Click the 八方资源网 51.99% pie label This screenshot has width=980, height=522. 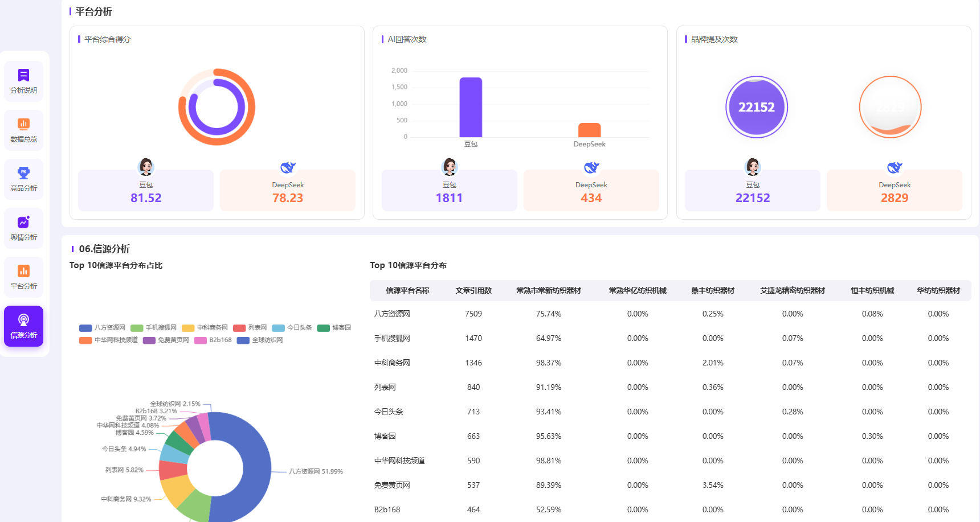[x=316, y=472]
